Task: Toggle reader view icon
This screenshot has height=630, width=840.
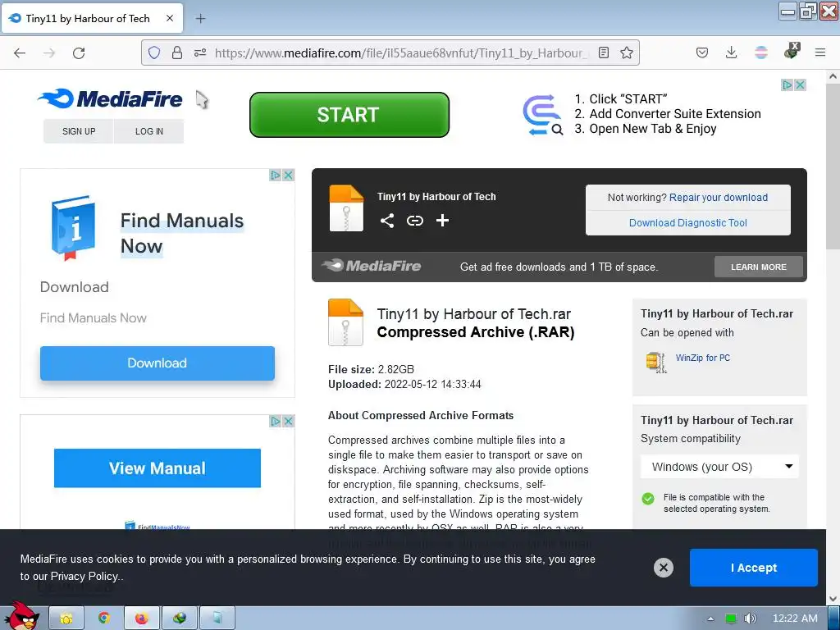Action: (604, 52)
